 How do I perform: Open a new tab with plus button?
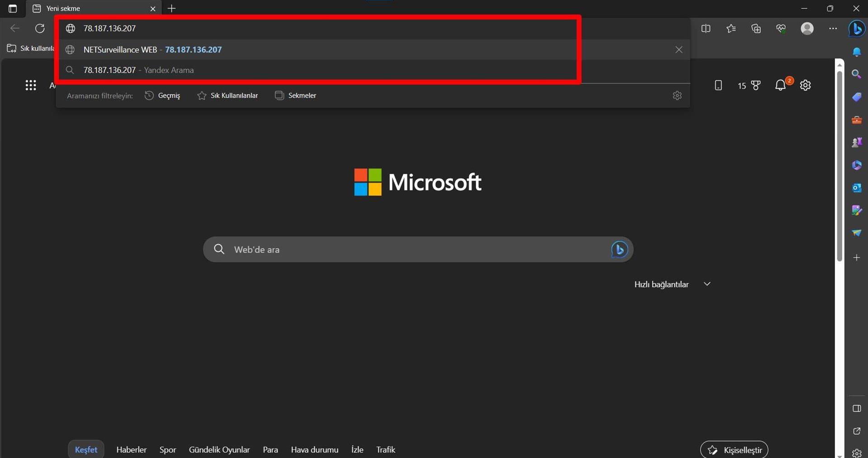[x=171, y=9]
